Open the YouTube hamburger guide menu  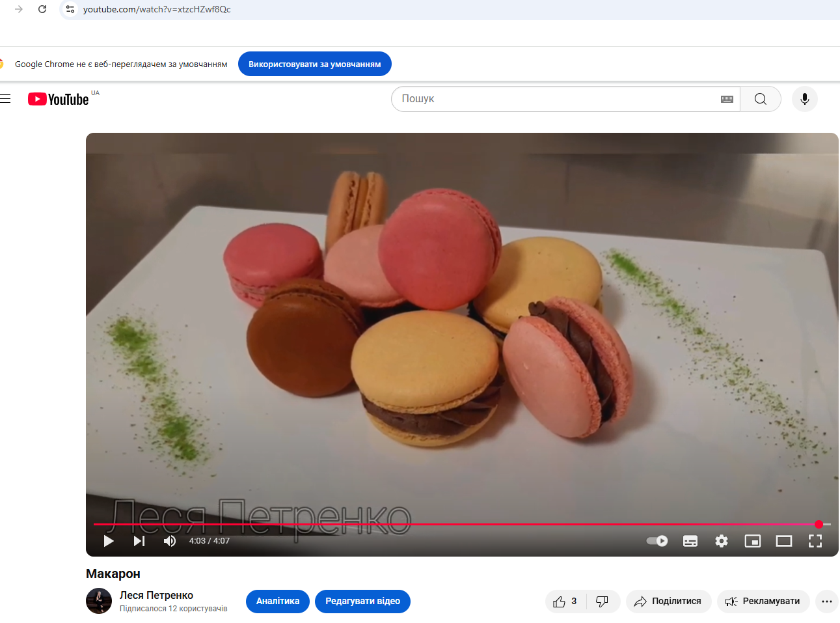pos(5,99)
